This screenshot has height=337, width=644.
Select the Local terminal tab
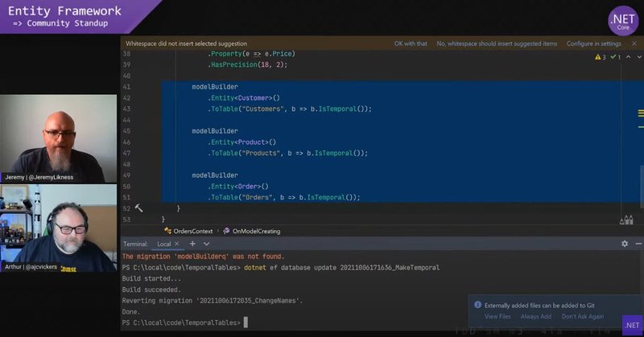pos(164,244)
